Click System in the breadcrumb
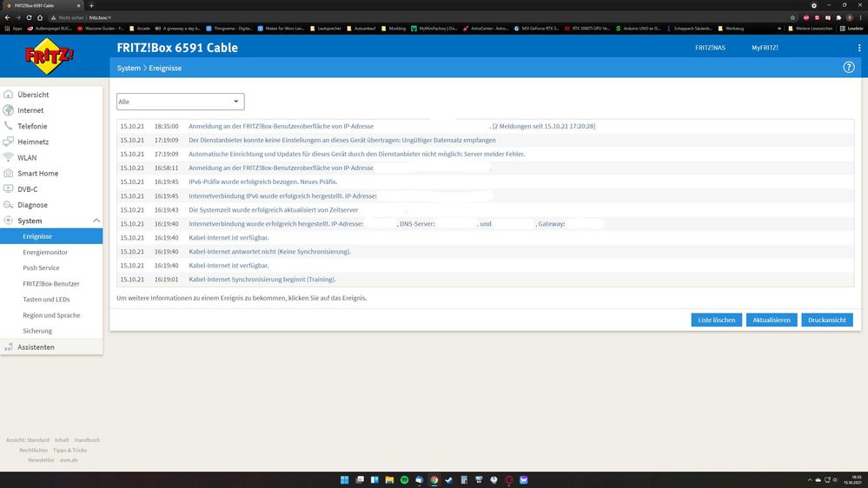The image size is (868, 488). (x=129, y=68)
